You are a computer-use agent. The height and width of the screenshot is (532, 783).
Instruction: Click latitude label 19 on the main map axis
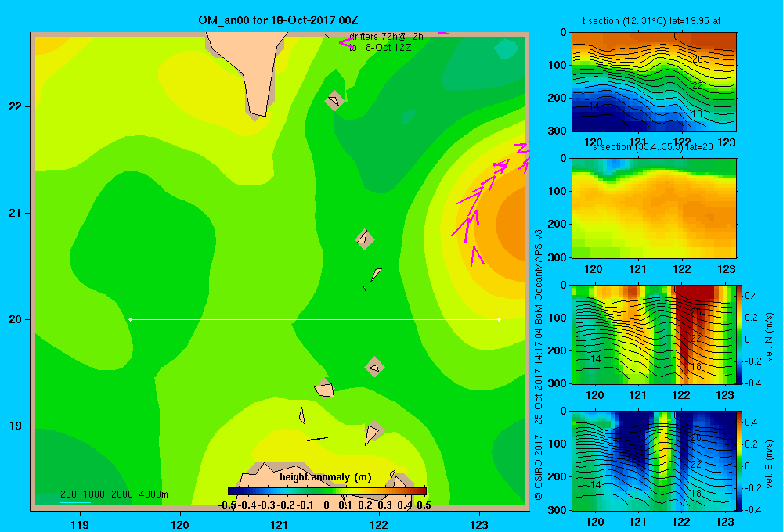click(16, 426)
